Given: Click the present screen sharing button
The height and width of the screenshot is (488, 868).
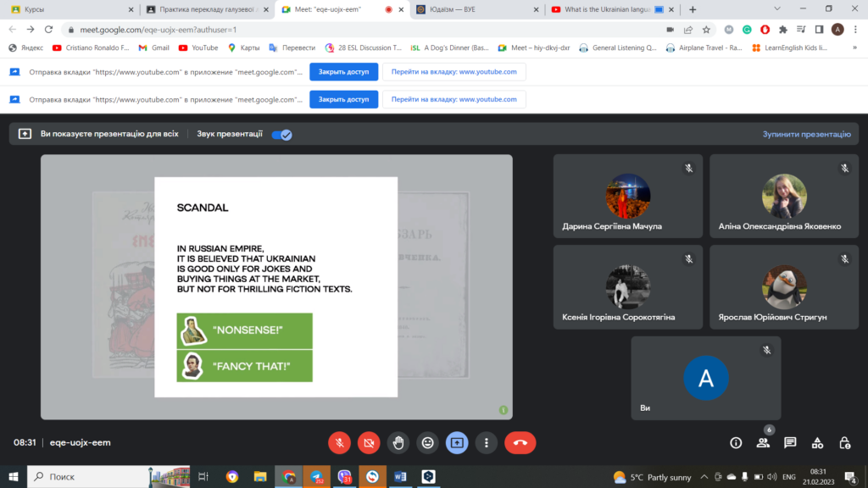Looking at the screenshot, I should click(x=457, y=442).
